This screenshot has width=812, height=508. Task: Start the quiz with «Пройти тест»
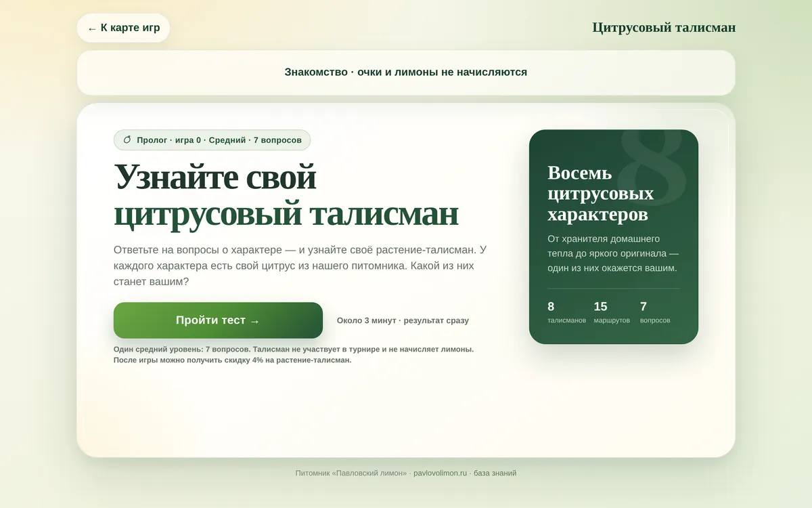[x=218, y=320]
